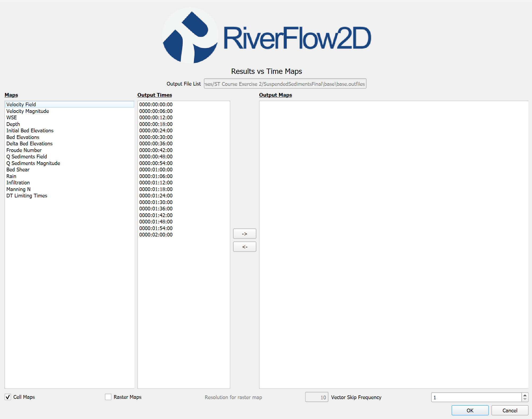
Task: Click the Vector Skip Frequency input field
Action: [x=476, y=397]
